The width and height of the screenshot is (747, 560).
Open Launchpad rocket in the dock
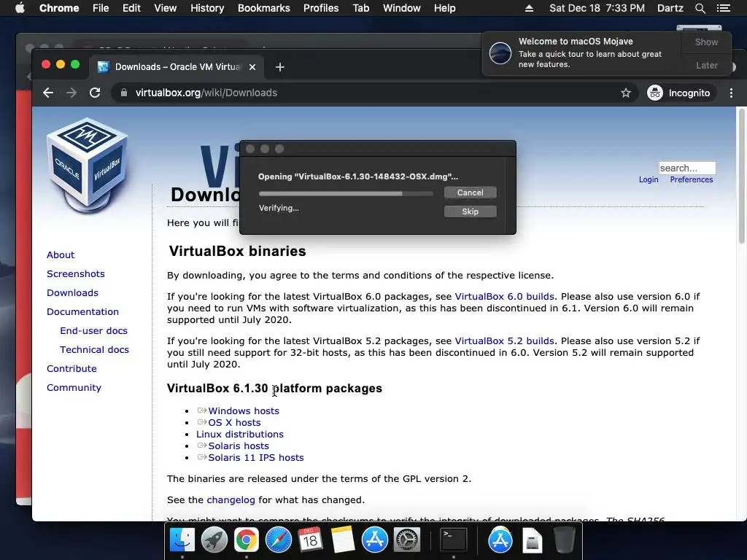[x=214, y=540]
